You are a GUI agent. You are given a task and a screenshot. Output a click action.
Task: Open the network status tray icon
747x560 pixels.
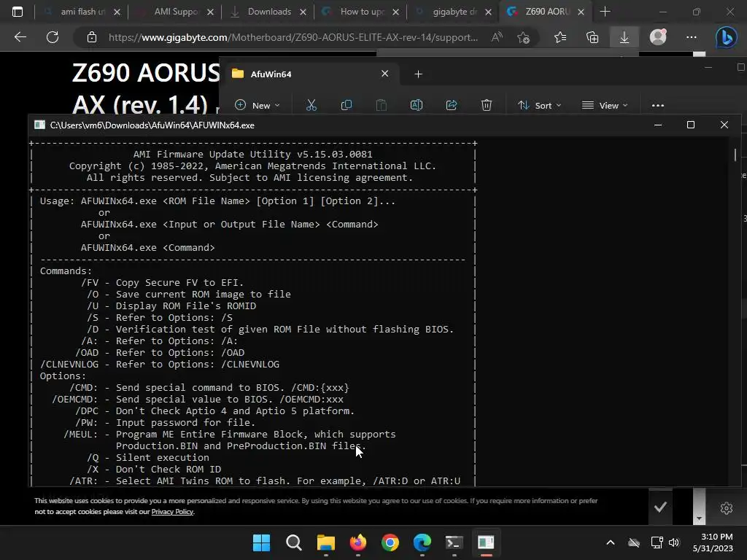click(x=657, y=542)
